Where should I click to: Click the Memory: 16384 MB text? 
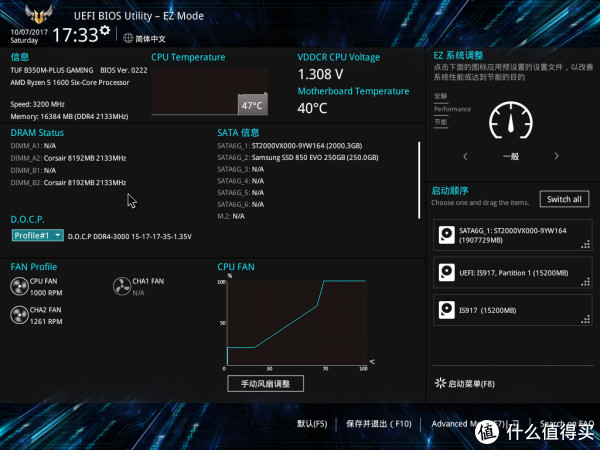(x=69, y=116)
